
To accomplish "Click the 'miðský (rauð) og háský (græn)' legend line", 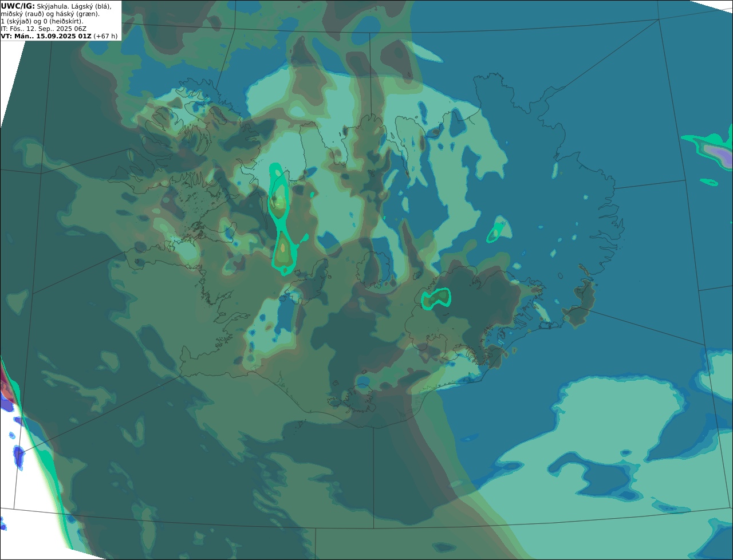I will pyautogui.click(x=50, y=14).
